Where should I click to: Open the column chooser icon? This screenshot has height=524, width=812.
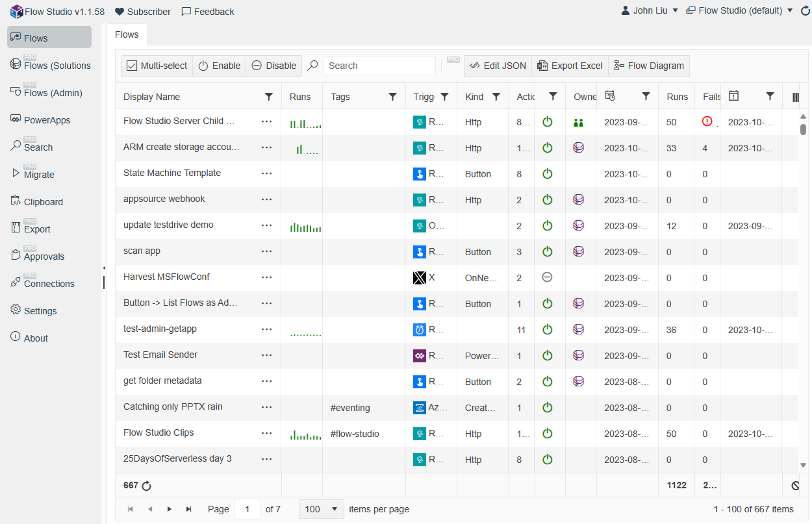[796, 97]
